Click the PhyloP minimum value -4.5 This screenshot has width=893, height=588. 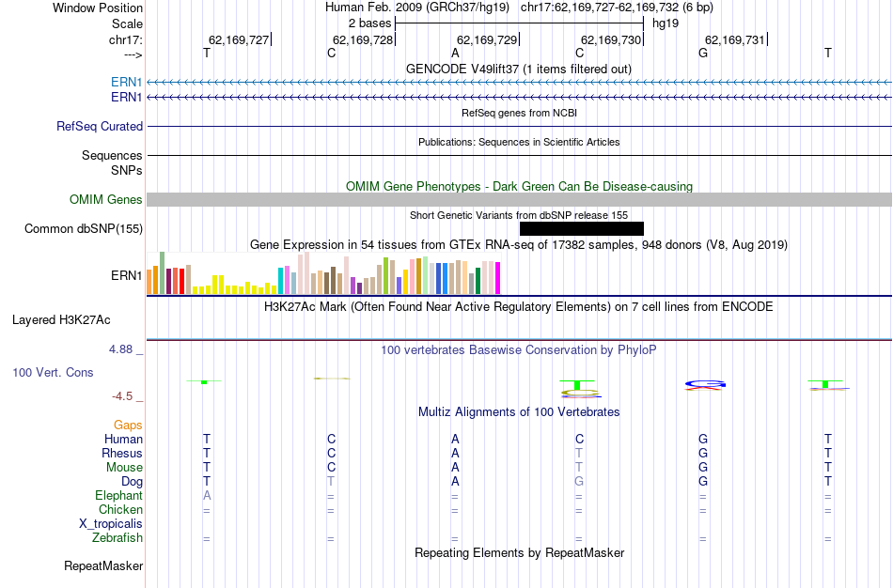point(122,396)
